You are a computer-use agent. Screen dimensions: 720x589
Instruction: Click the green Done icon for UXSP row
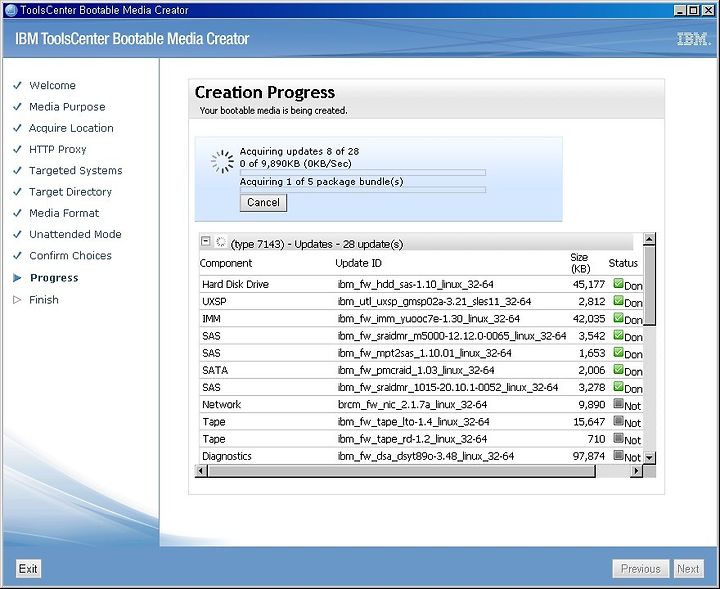[618, 301]
